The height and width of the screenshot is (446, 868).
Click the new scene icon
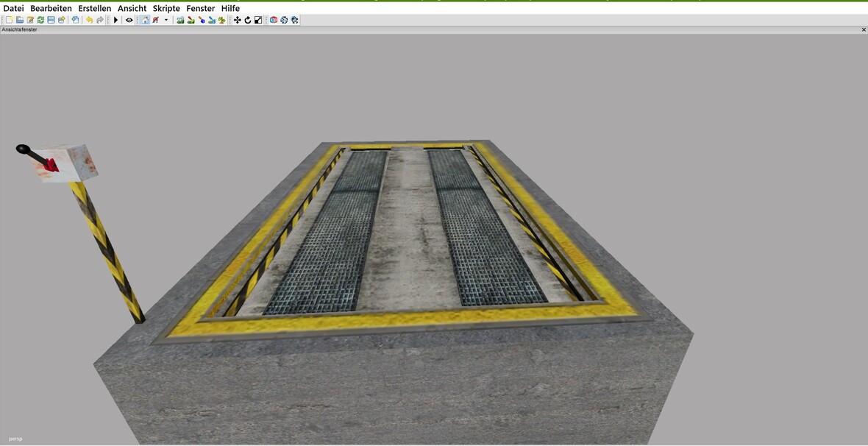pyautogui.click(x=9, y=20)
